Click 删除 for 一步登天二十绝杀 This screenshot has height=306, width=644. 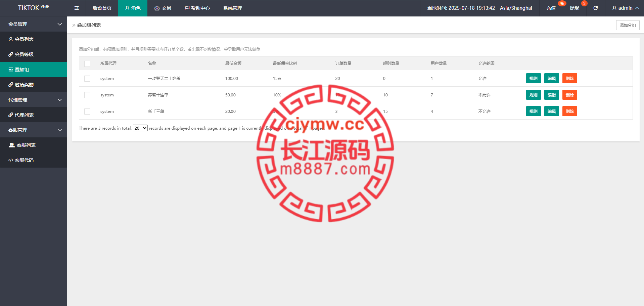point(569,78)
